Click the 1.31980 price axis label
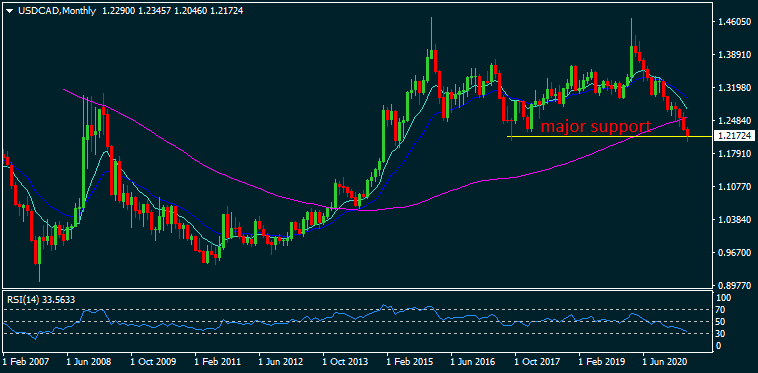This screenshot has width=758, height=373. click(x=733, y=87)
